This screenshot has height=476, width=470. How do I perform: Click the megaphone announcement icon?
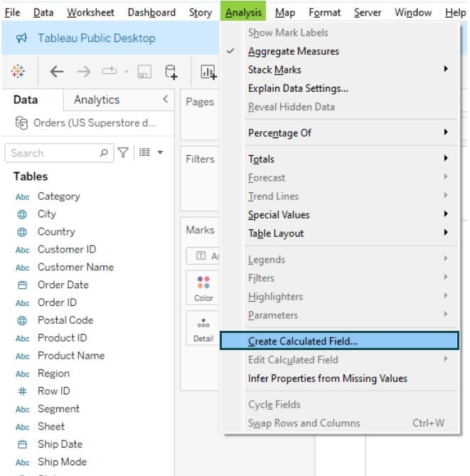[x=21, y=38]
